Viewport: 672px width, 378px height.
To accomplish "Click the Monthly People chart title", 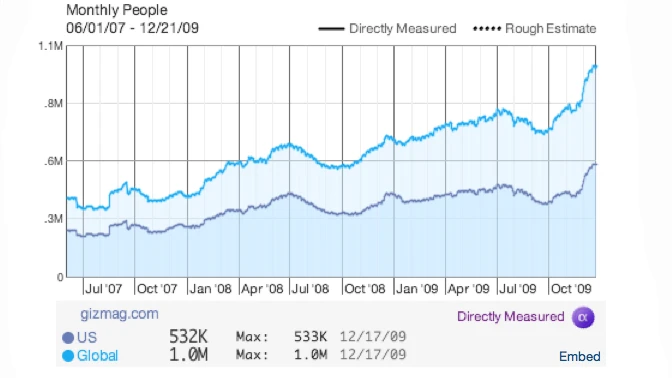I will point(117,10).
